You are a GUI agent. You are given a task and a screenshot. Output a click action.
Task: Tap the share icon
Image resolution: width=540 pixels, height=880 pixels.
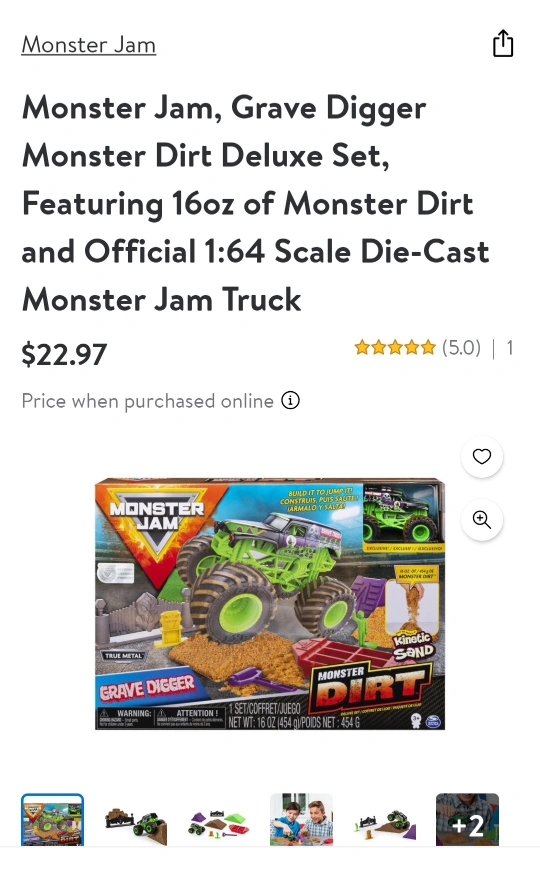503,43
